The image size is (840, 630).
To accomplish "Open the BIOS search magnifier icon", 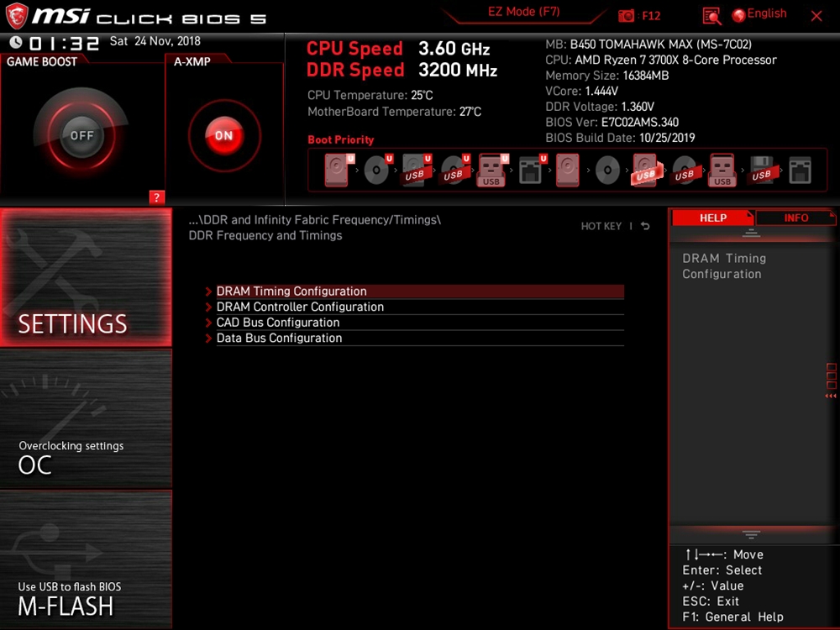I will pos(711,16).
